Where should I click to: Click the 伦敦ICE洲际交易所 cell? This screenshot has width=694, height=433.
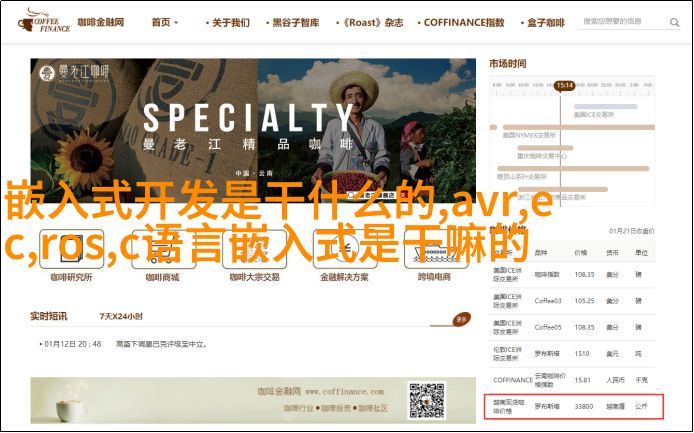pyautogui.click(x=507, y=354)
